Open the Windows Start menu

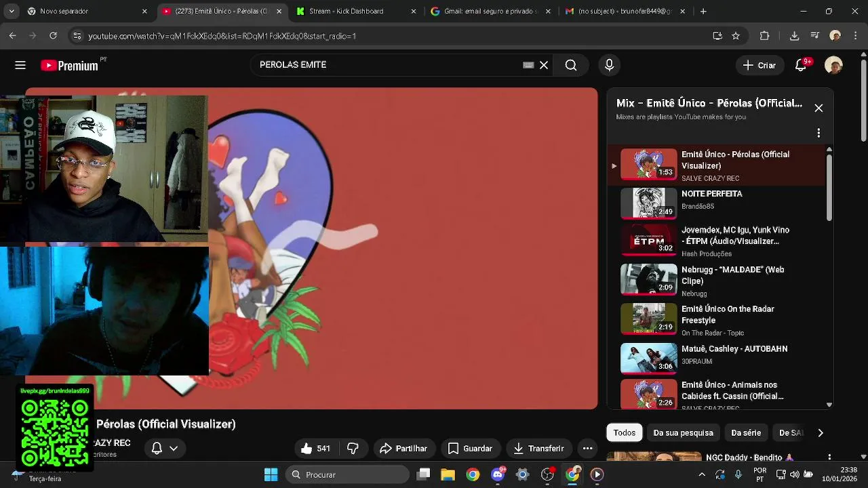pyautogui.click(x=271, y=474)
